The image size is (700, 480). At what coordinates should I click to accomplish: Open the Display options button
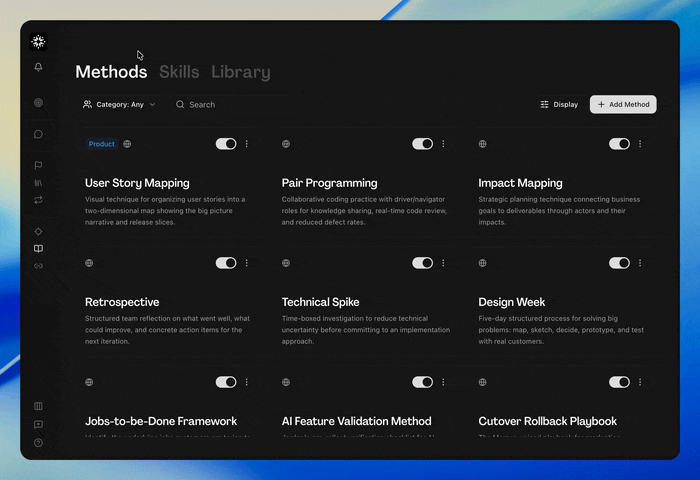point(559,104)
